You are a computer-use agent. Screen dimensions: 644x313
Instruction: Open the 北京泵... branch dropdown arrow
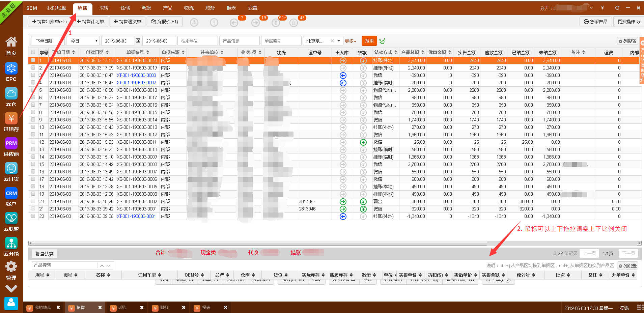click(x=339, y=41)
